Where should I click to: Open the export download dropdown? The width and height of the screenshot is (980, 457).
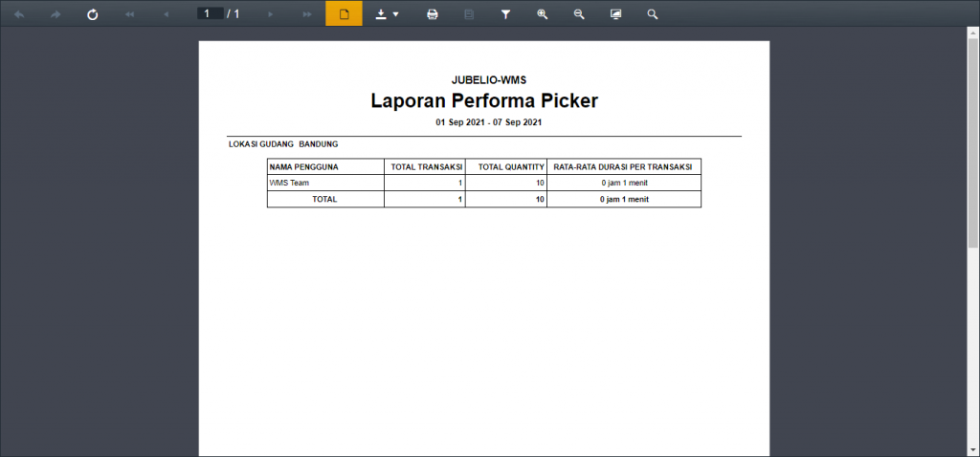point(387,13)
